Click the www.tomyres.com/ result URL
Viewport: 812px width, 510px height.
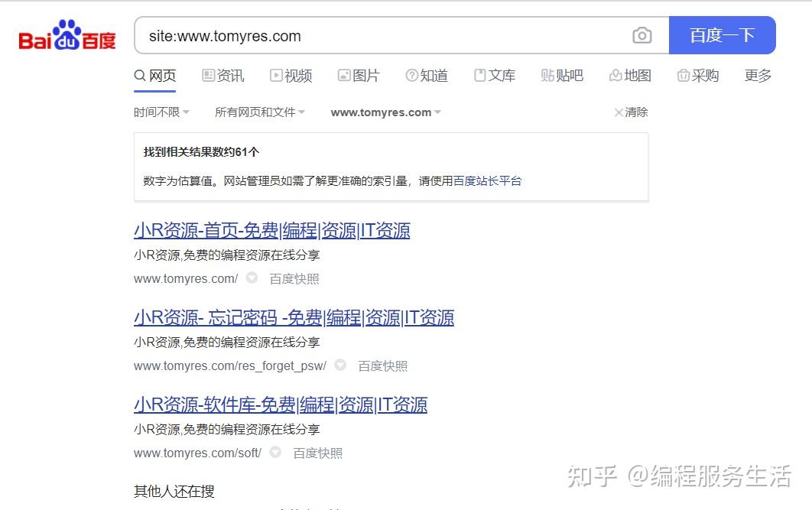186,278
